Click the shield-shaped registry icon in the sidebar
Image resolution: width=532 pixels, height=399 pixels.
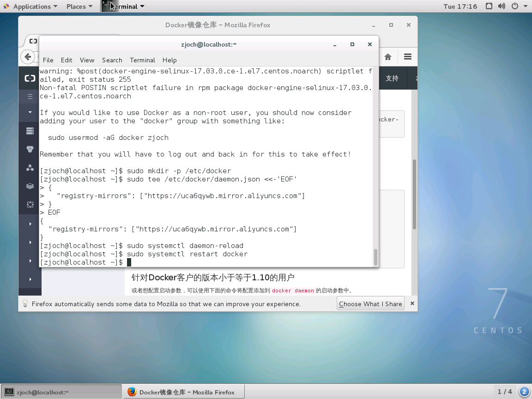(x=30, y=149)
